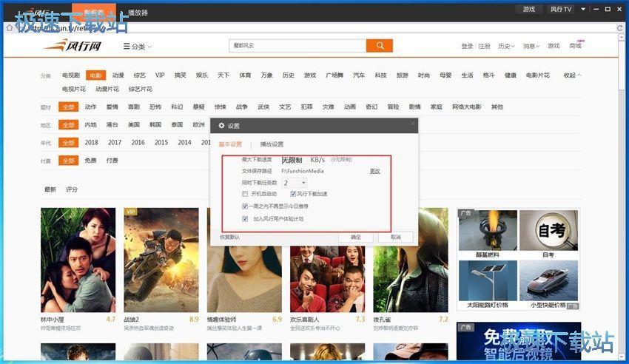Click the 风行网 logo
629x364 pixels.
(x=73, y=45)
